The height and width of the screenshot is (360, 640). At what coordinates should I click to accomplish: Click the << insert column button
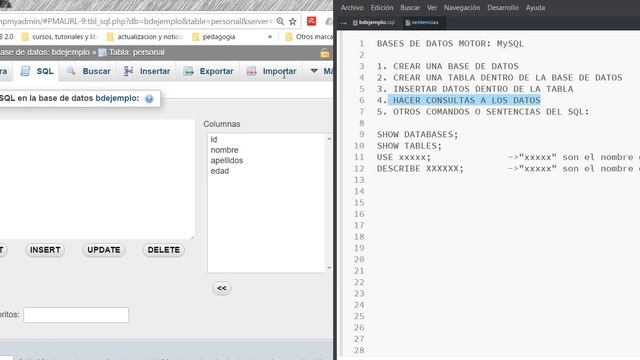click(x=222, y=288)
